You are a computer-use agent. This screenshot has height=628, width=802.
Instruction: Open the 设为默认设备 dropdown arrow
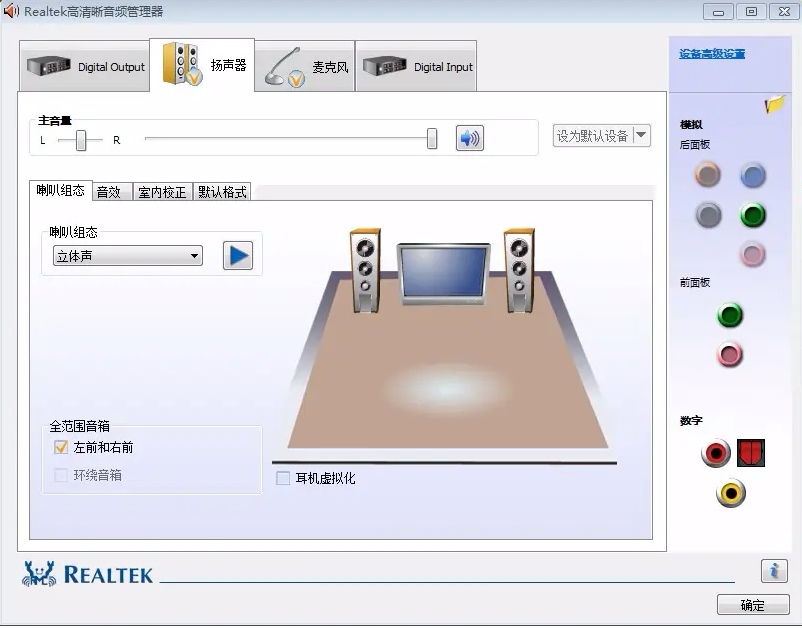[x=641, y=136]
